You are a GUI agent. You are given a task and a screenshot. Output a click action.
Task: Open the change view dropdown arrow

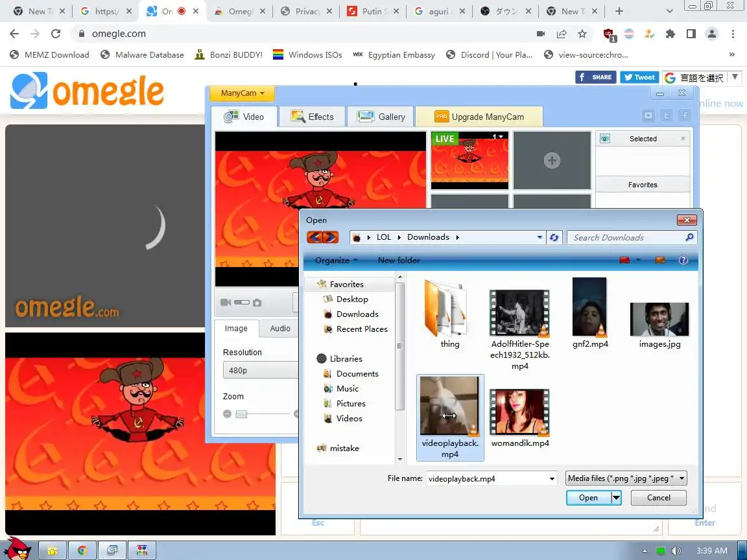638,260
